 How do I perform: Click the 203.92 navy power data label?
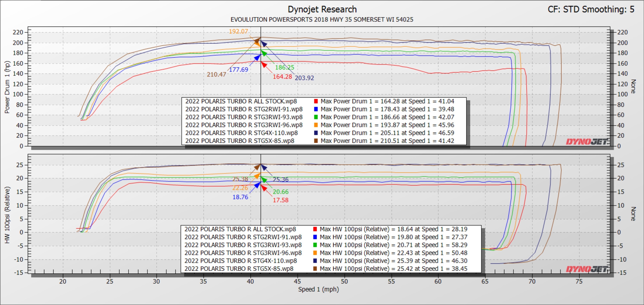point(304,78)
